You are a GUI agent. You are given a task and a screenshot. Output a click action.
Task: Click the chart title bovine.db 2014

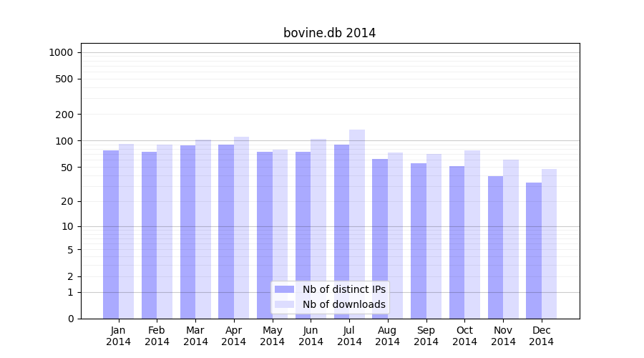[x=329, y=33]
